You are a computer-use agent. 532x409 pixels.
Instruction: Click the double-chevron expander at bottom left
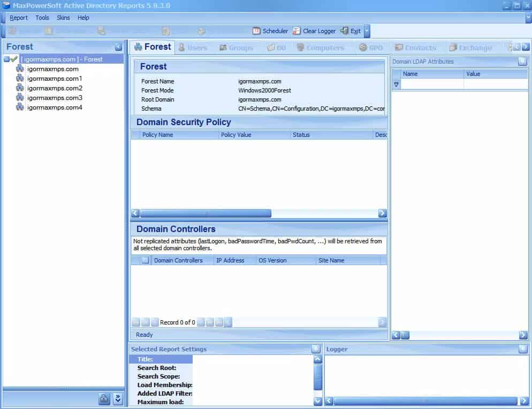117,399
